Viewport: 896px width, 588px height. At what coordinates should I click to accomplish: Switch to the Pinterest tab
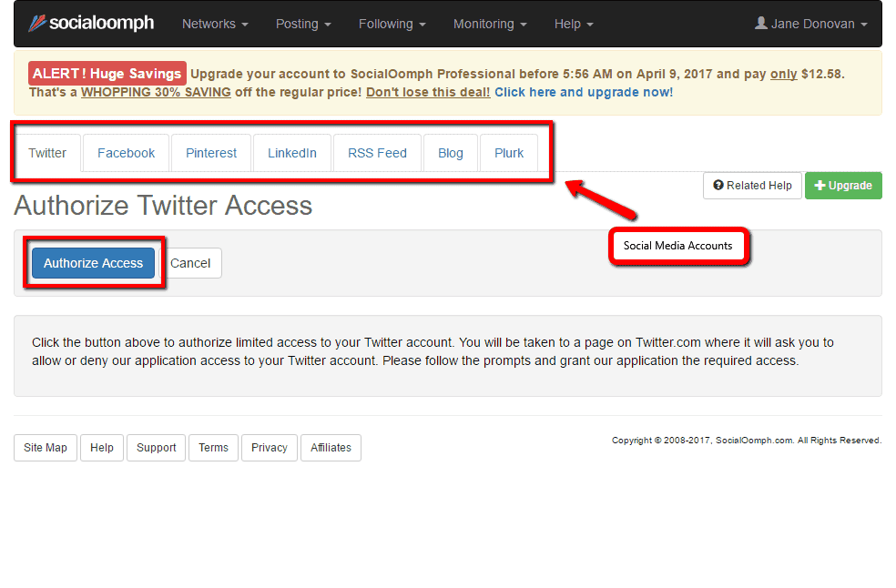point(211,153)
